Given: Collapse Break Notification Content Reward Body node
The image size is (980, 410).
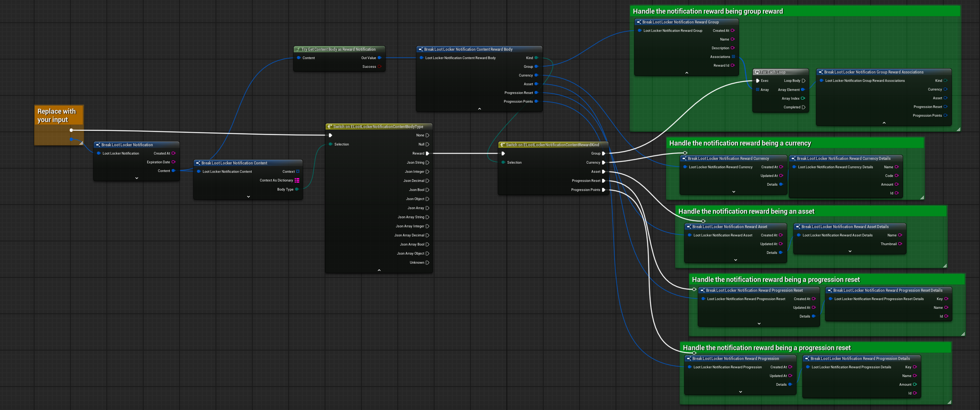Looking at the screenshot, I should 479,109.
